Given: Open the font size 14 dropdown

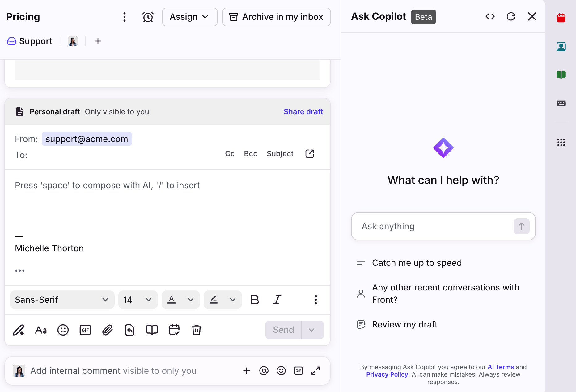Looking at the screenshot, I should click(x=138, y=300).
